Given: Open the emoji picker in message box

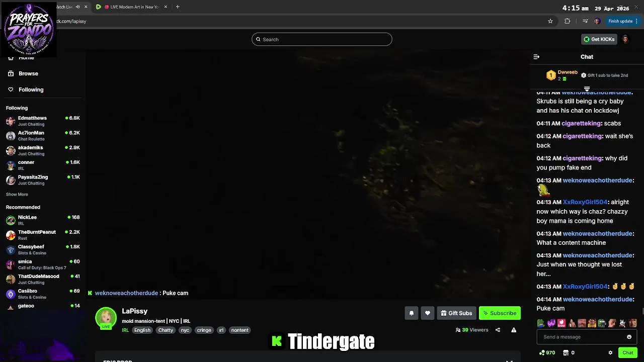Looking at the screenshot, I should [x=629, y=337].
